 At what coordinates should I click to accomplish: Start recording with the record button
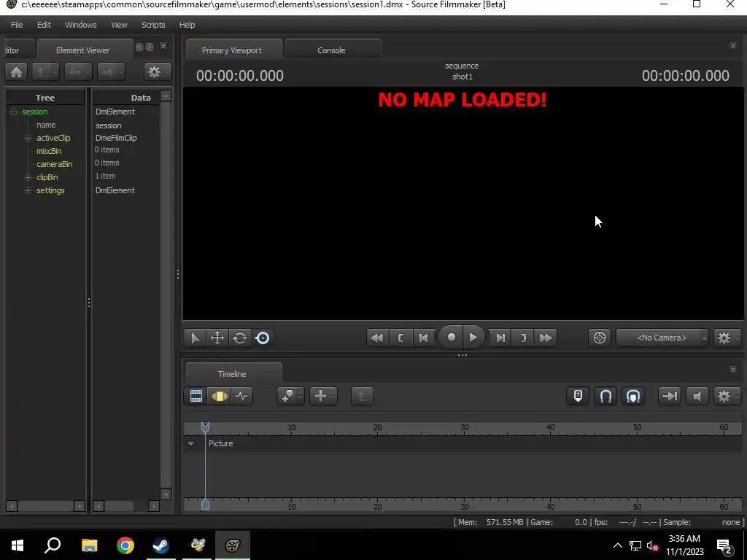point(451,338)
